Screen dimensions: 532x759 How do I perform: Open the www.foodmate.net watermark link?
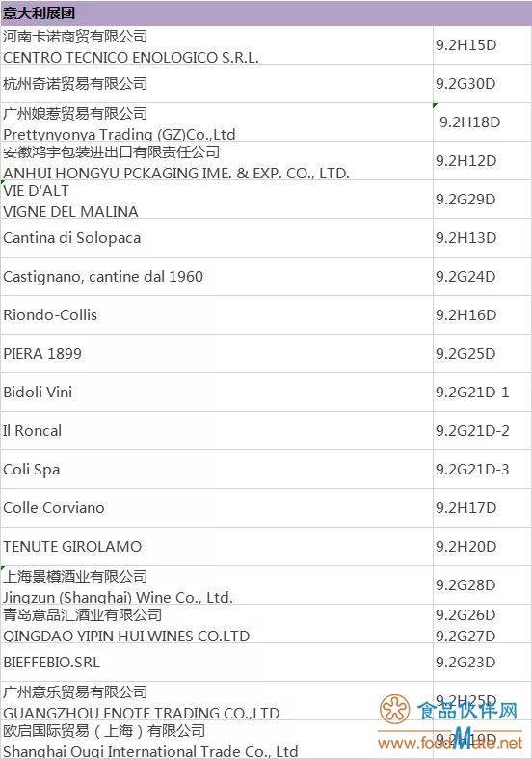450,741
